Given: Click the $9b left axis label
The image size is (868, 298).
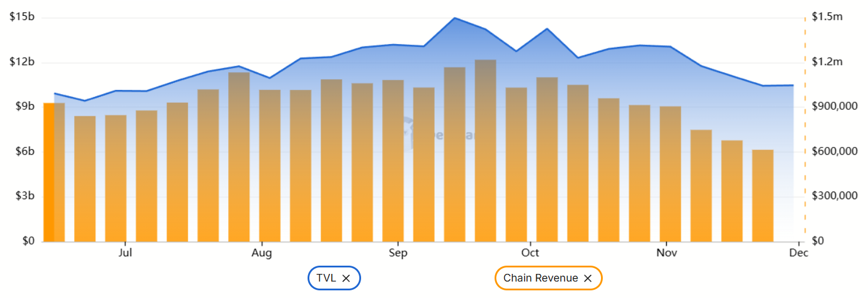Looking at the screenshot, I should [25, 106].
